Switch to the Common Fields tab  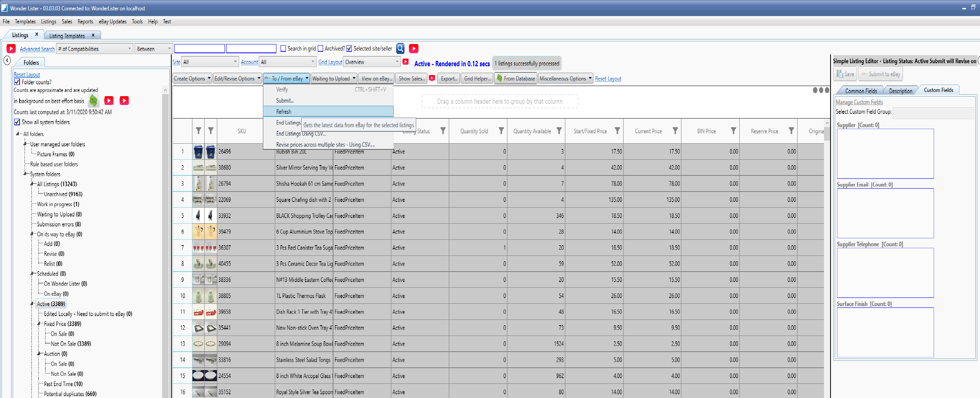click(x=861, y=91)
